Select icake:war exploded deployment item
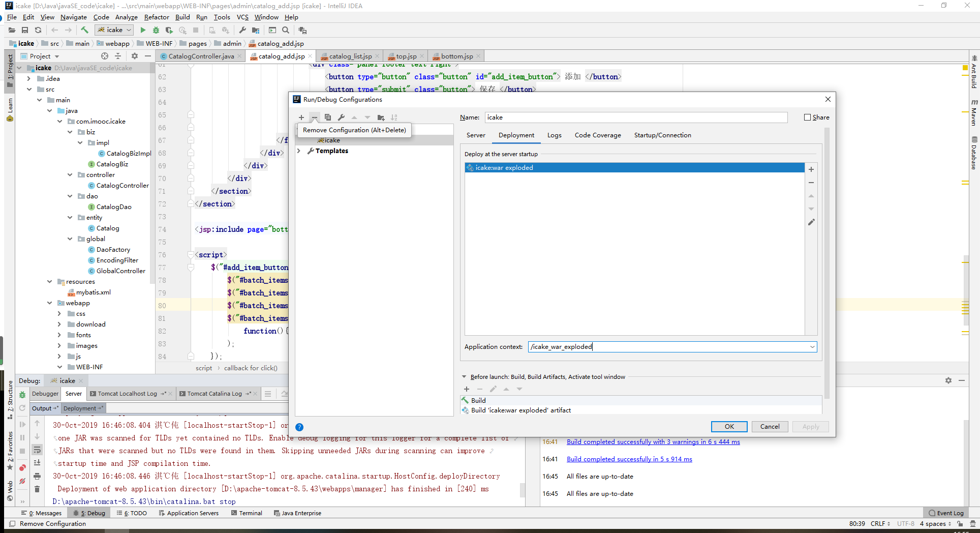This screenshot has width=980, height=533. coord(634,168)
